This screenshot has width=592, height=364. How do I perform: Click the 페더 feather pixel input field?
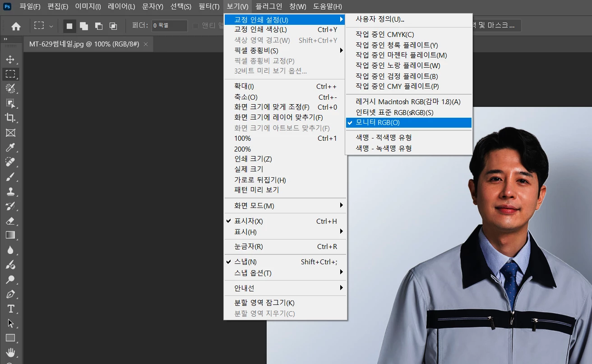(x=169, y=26)
